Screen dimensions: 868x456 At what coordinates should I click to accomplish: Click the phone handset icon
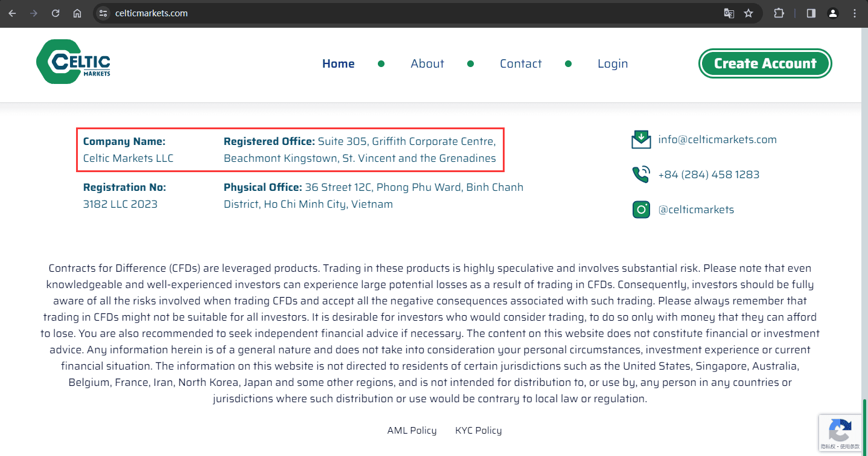pyautogui.click(x=641, y=175)
